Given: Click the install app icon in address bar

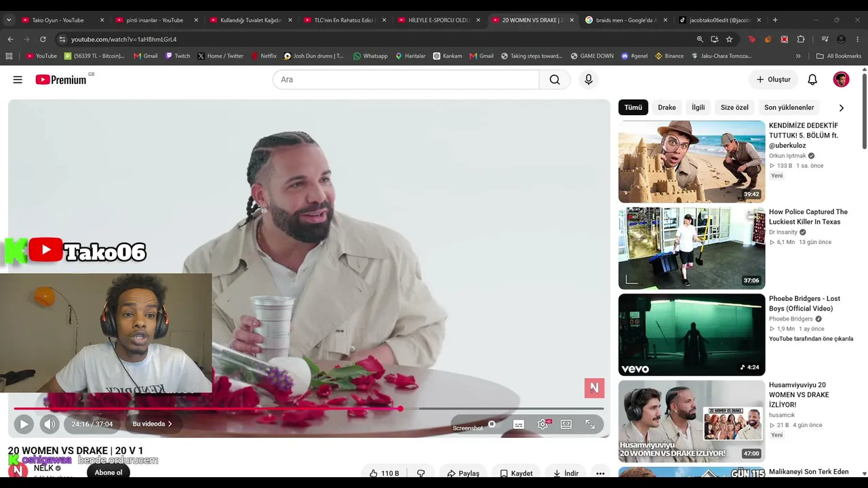Looking at the screenshot, I should [714, 39].
